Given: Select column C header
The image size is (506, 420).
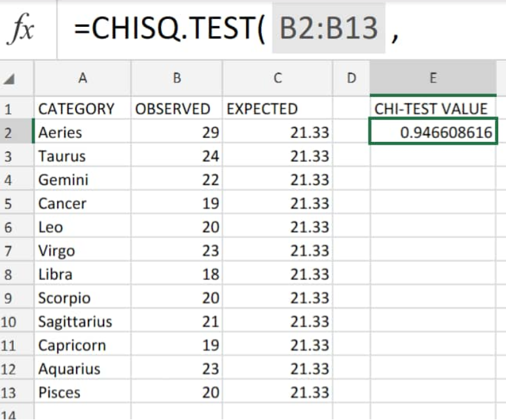Looking at the screenshot, I should coord(278,78).
